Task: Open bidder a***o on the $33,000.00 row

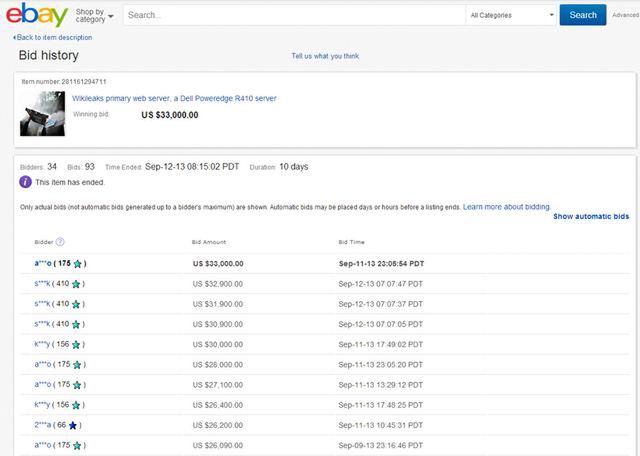Action: 43,263
